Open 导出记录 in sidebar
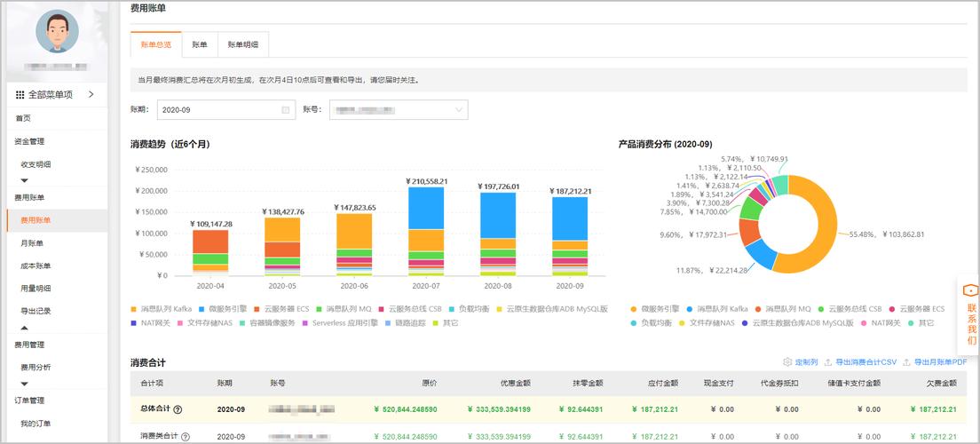Viewport: 980px width, 444px height. (x=36, y=311)
